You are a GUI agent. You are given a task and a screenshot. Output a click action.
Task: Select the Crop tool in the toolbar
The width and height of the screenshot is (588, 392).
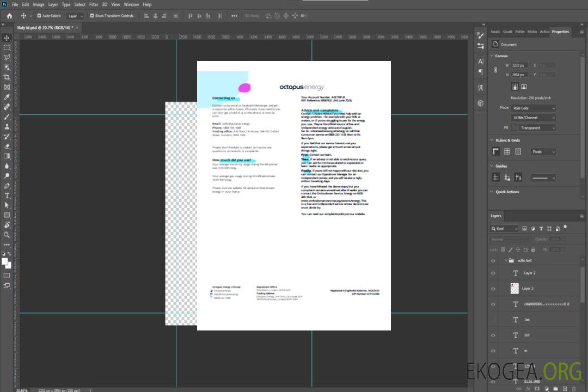(7, 77)
